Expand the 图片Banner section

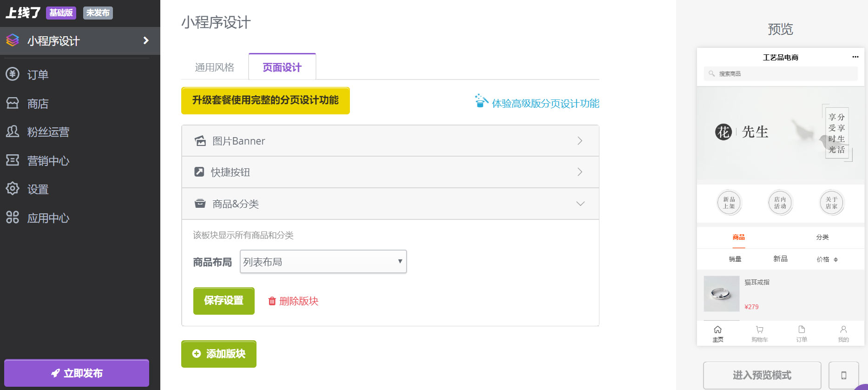tap(390, 141)
